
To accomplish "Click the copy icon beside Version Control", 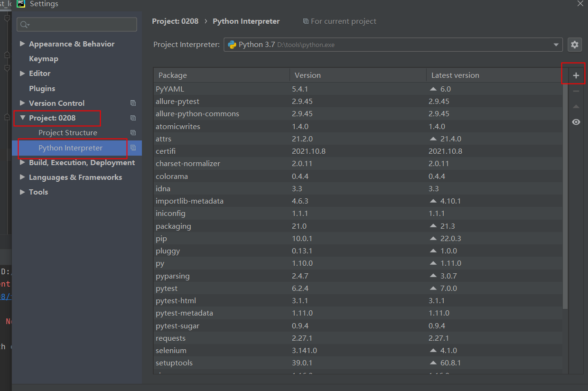I will [x=133, y=103].
